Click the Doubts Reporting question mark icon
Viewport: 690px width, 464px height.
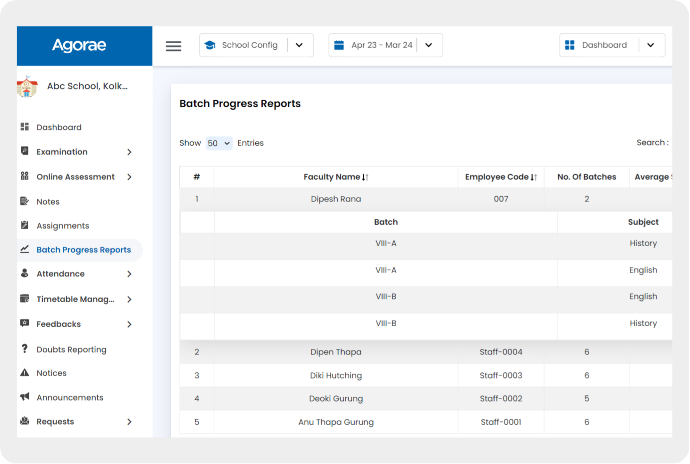[25, 349]
